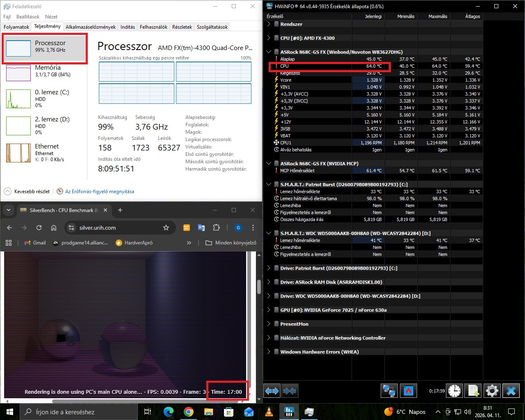The image size is (525, 420).
Task: Reset HWiNFO timer via clock icon
Action: 454,391
